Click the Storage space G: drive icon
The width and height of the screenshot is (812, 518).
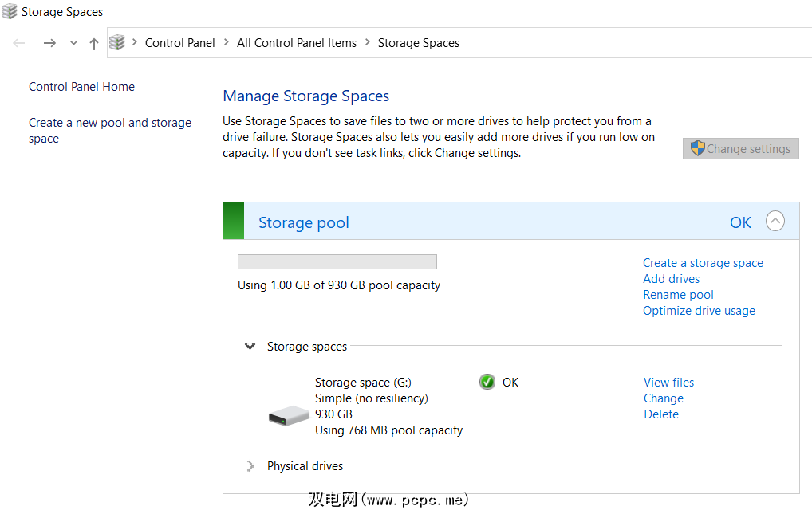pos(289,414)
